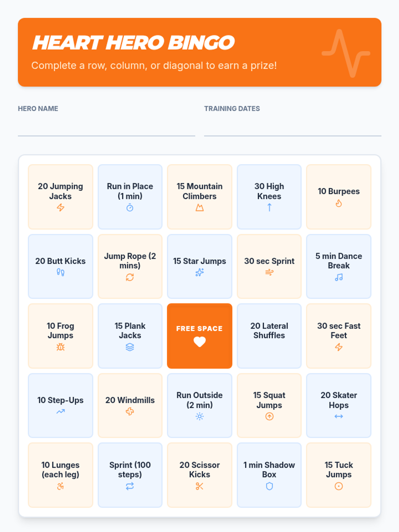Click the wind icon under 30 sec Sprint
Viewport: 399px width, 532px height.
tap(269, 272)
